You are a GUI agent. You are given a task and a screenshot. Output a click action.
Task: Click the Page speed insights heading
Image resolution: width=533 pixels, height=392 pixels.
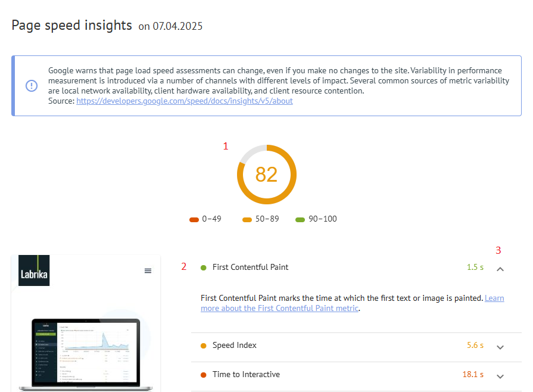[x=71, y=25]
